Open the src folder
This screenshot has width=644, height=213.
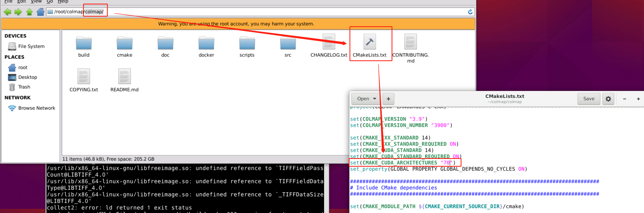point(288,47)
